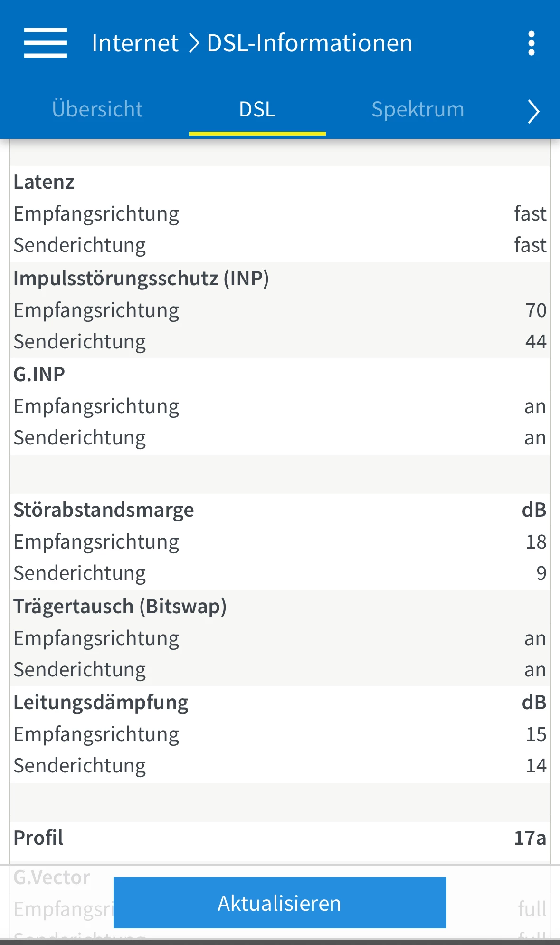Click the Störabstandsmarge Senderichtung value 9
Screen dimensions: 560x945
tap(541, 573)
